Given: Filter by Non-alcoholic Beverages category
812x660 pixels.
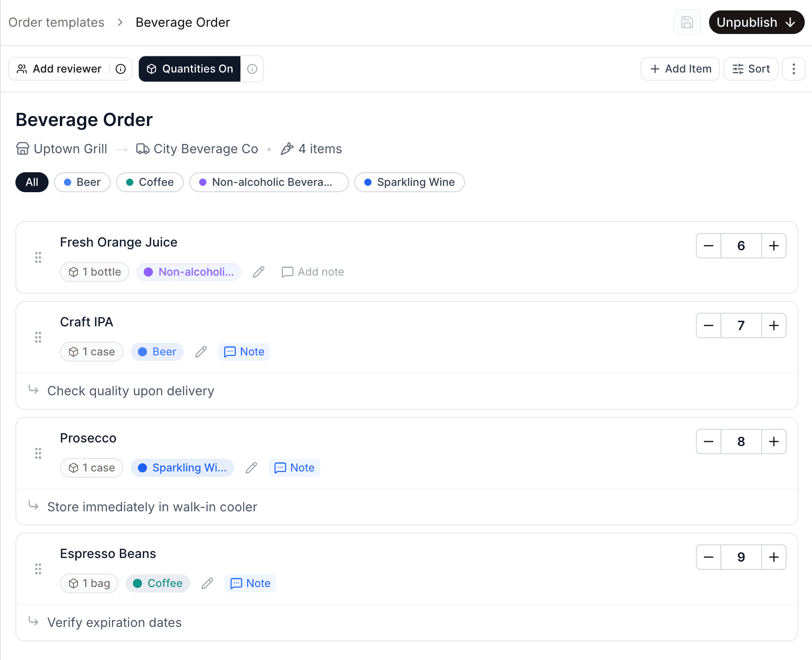Looking at the screenshot, I should pos(269,182).
